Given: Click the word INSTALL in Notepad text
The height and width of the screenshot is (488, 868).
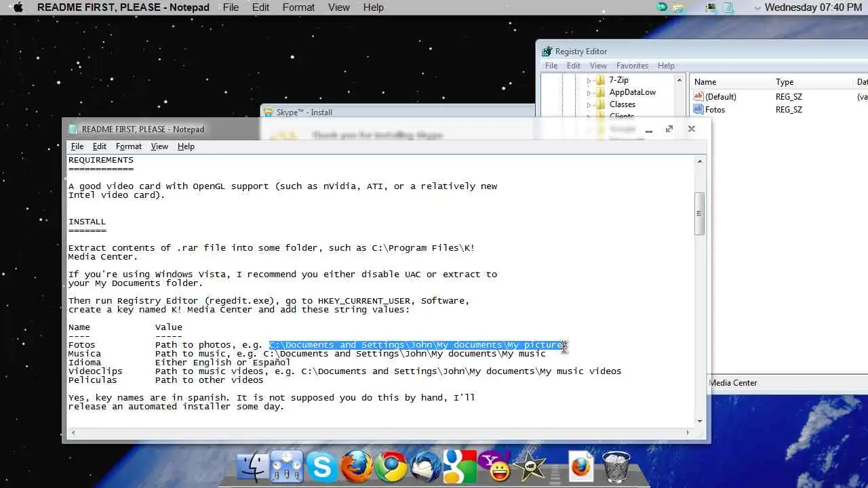Looking at the screenshot, I should 87,222.
